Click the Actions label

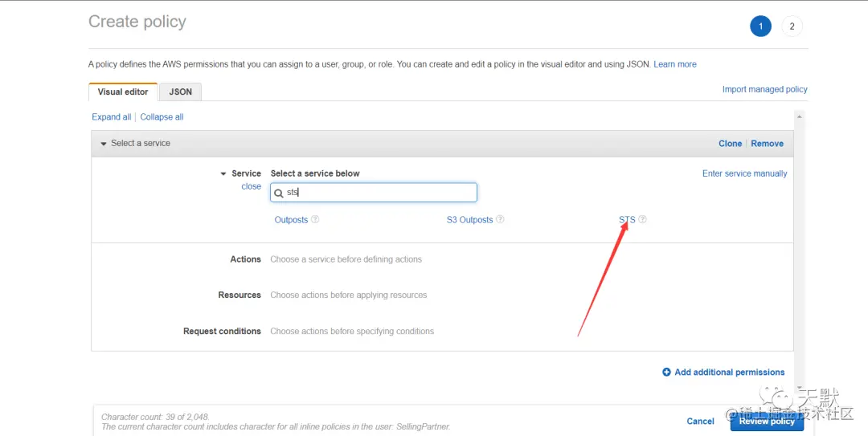pyautogui.click(x=245, y=259)
